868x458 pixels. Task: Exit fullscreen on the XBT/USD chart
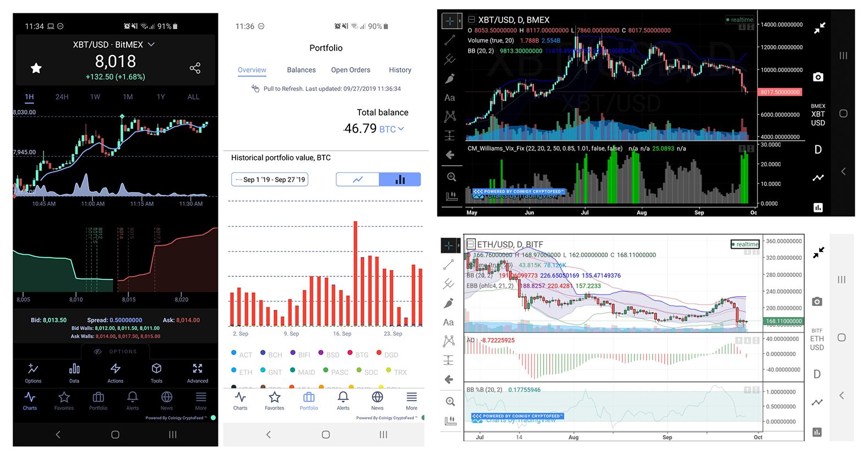[x=820, y=28]
